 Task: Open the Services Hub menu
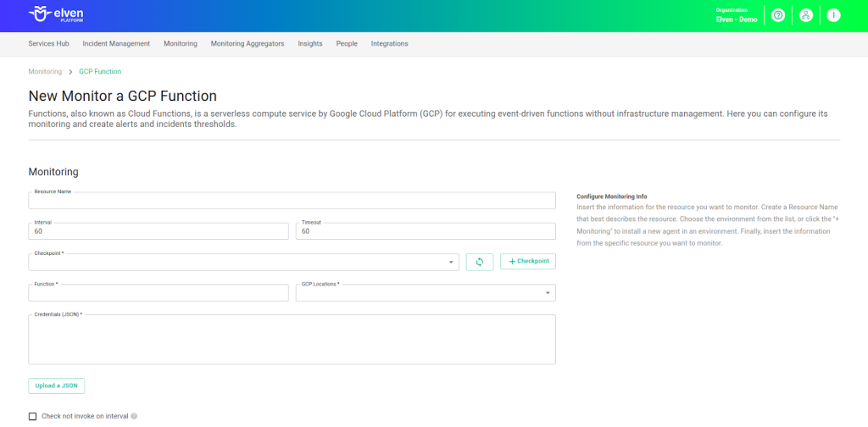point(48,44)
